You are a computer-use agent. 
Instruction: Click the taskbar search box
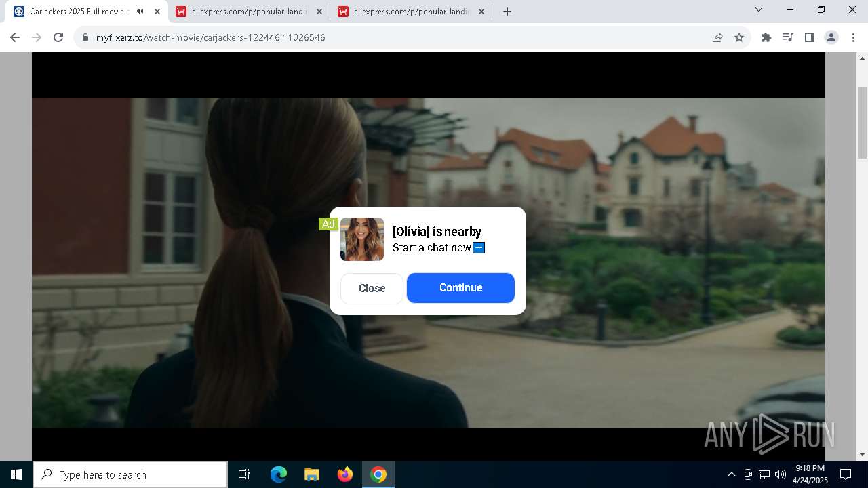(130, 474)
